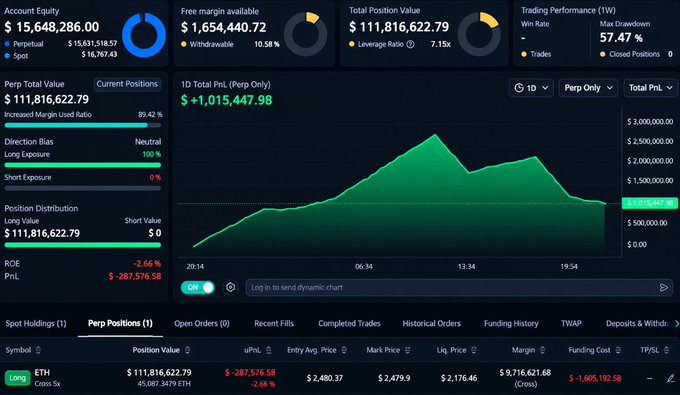
Task: Select the Perp Positions (1) tab
Action: pos(120,323)
